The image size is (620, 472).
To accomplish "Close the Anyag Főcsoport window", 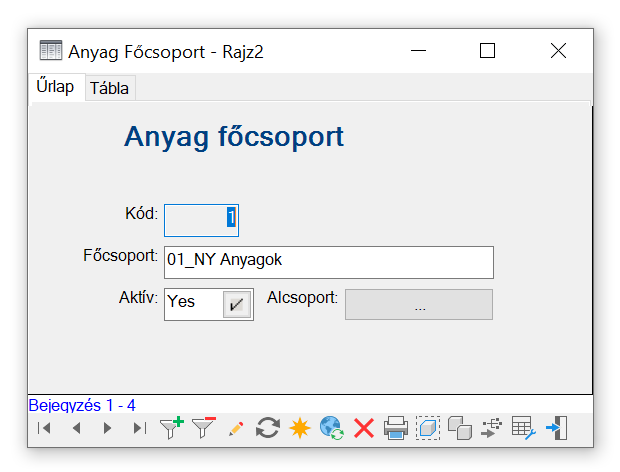I will point(558,51).
